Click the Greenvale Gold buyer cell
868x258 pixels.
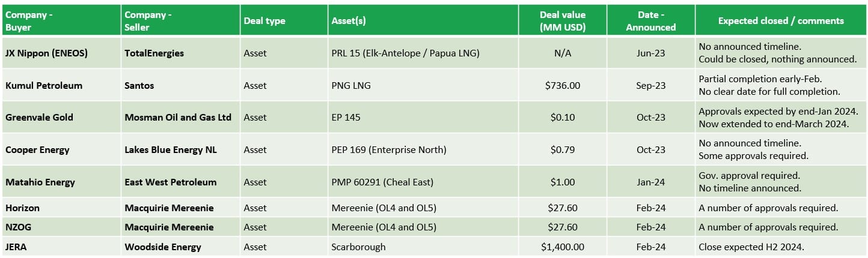pos(39,117)
